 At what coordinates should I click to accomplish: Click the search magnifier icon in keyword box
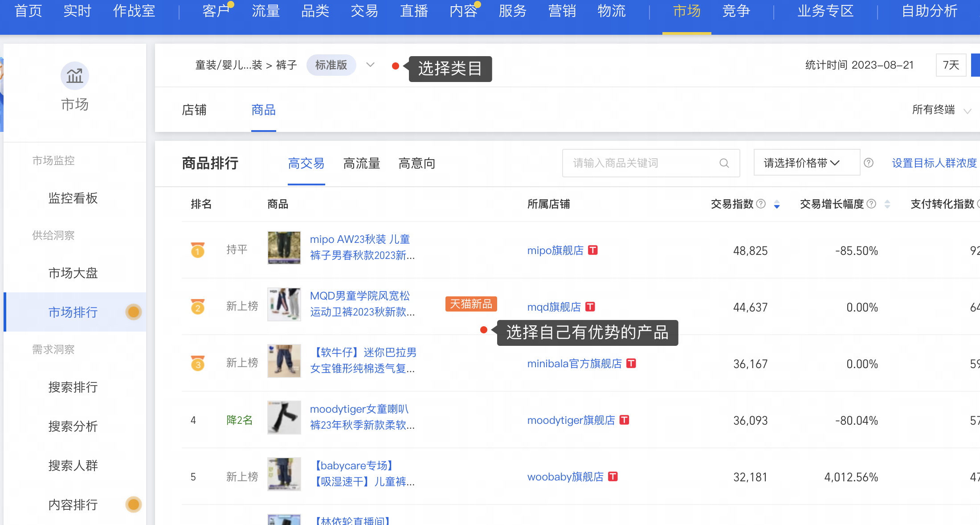coord(724,163)
